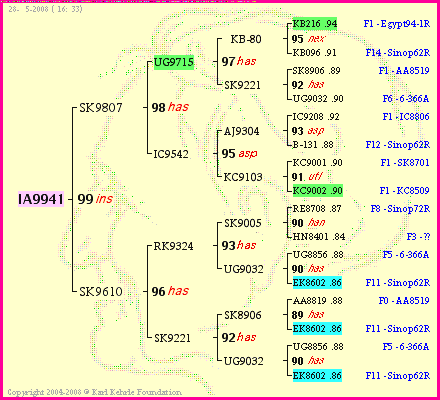Select the '98 has' label
This screenshot has width=440, height=400.
(x=170, y=107)
